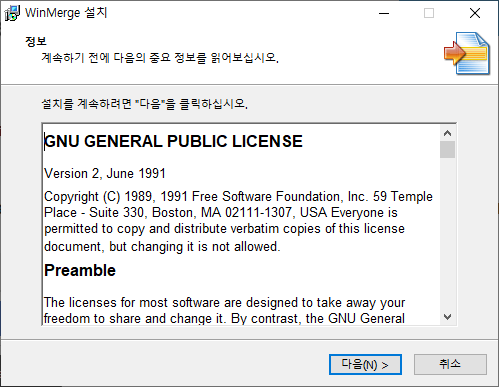The width and height of the screenshot is (499, 387).
Task: Click the GNU GENERAL PUBLIC LICENSE heading
Action: pyautogui.click(x=173, y=141)
